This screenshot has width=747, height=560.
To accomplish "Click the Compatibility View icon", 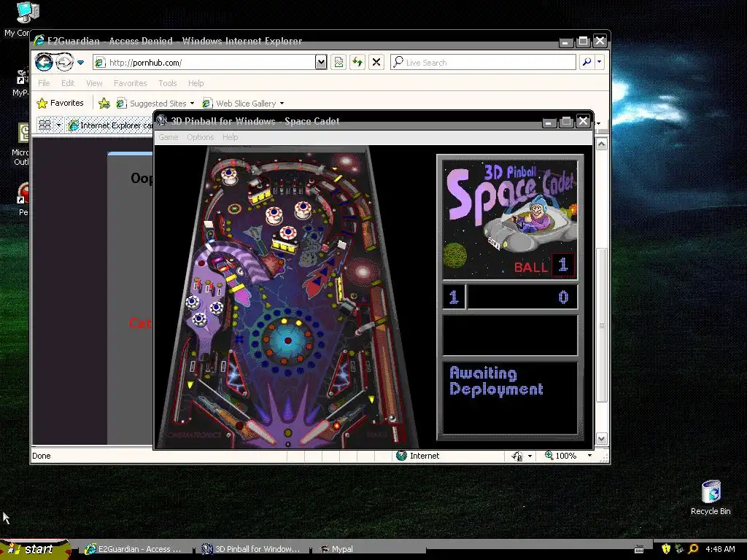I will 338,63.
